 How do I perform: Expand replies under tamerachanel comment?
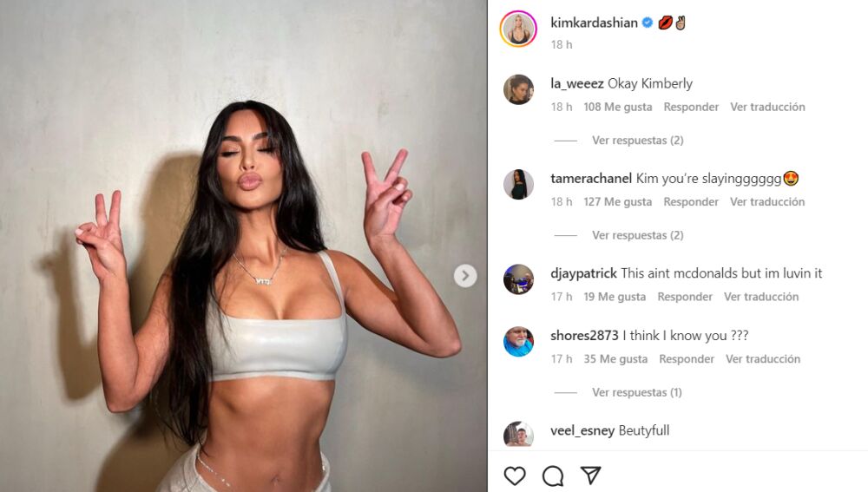pyautogui.click(x=638, y=235)
